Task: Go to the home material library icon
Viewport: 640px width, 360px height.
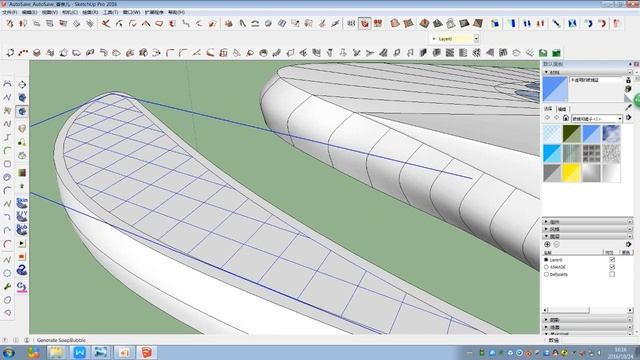Action: [566, 118]
